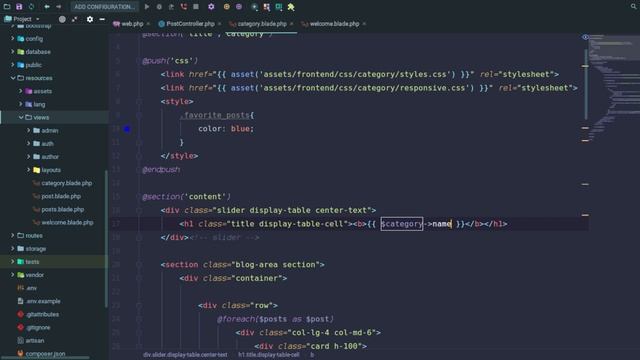Click the blue color swatch in gutter

tap(127, 129)
